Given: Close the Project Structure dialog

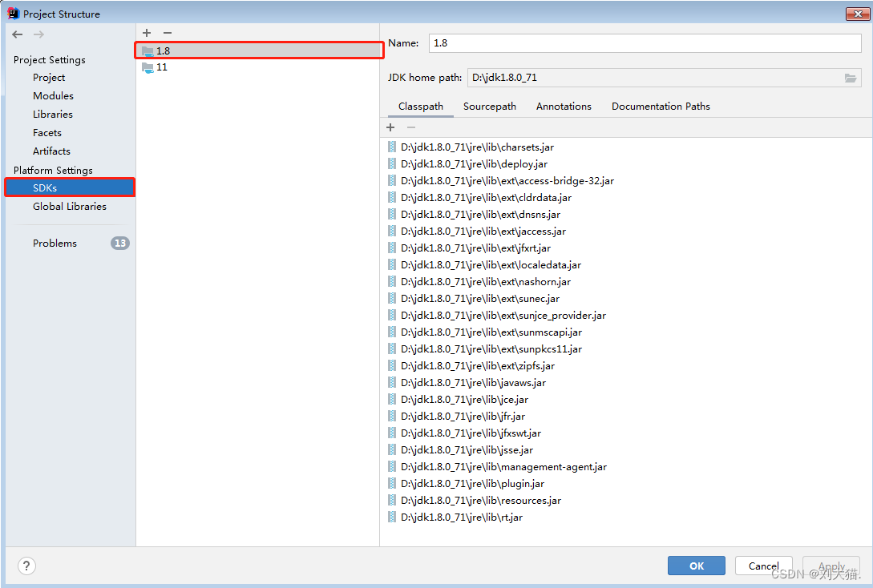Looking at the screenshot, I should (858, 14).
